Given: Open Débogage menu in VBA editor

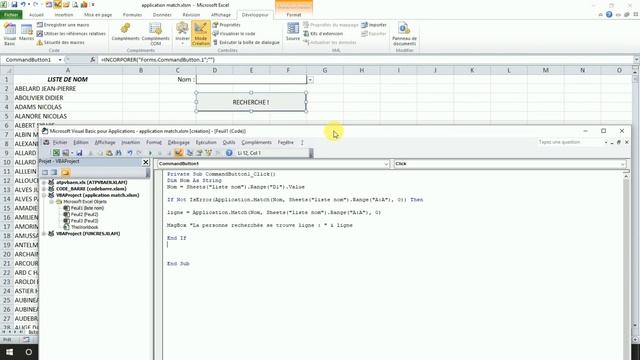Looking at the screenshot, I should point(178,142).
